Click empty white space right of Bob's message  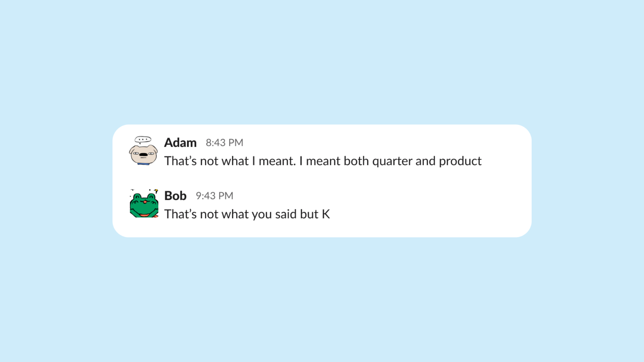pos(429,214)
